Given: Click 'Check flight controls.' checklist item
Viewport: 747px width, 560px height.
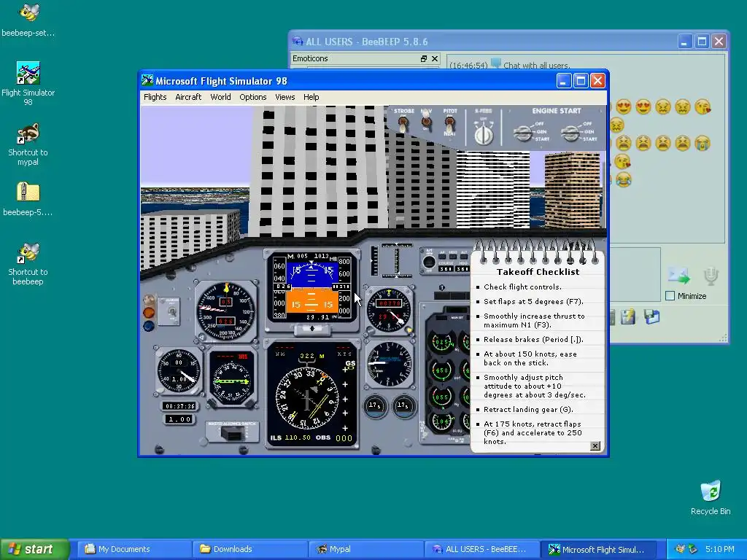Looking at the screenshot, I should (522, 287).
